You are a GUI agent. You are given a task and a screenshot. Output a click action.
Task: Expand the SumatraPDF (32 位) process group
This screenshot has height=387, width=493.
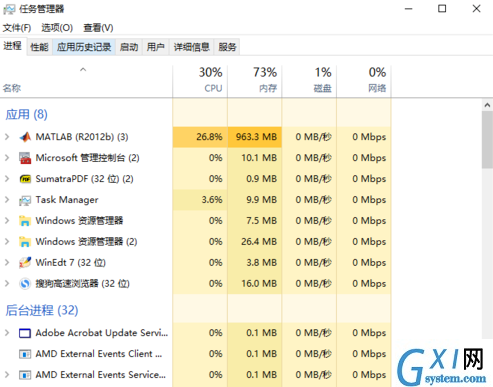pyautogui.click(x=7, y=179)
